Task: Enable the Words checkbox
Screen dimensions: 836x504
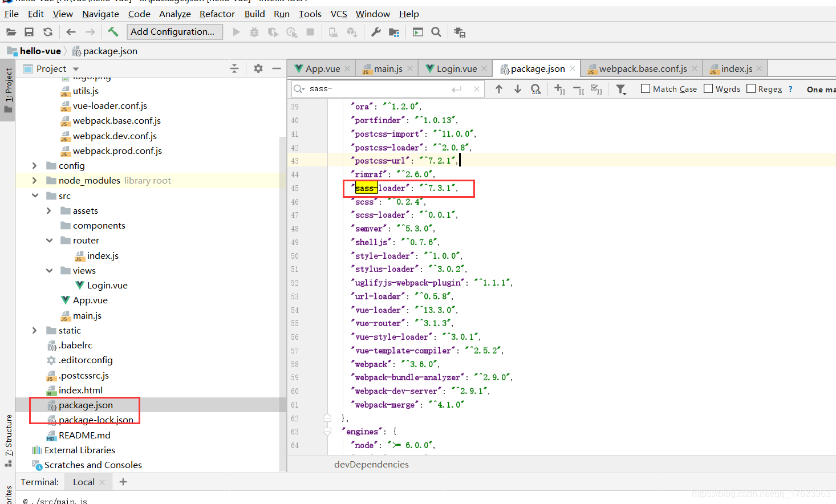Action: (x=708, y=88)
